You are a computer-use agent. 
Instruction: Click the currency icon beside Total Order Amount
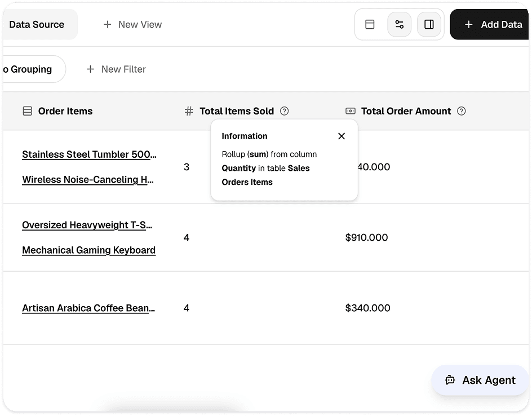pyautogui.click(x=351, y=111)
